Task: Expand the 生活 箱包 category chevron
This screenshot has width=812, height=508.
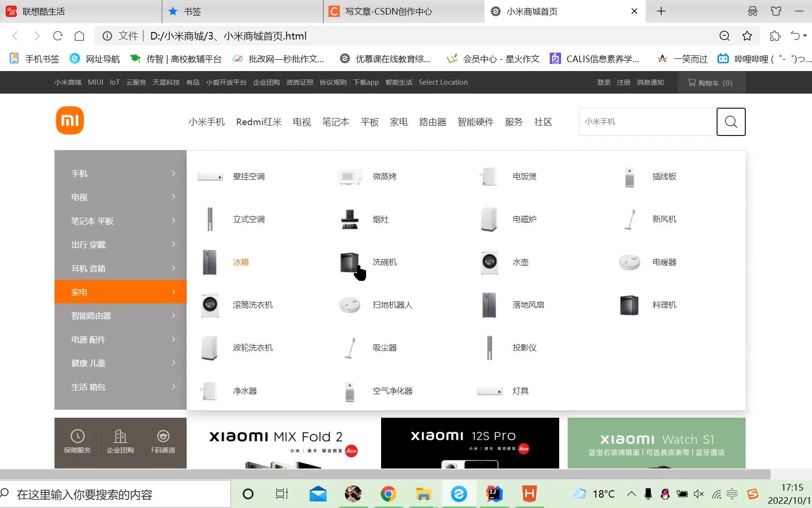Action: 173,387
